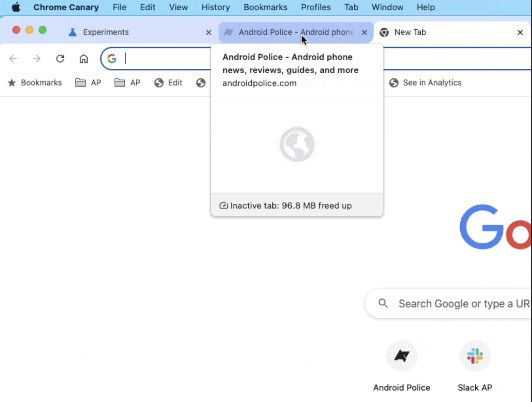Open the Bookmarks menu in menu bar

point(265,7)
